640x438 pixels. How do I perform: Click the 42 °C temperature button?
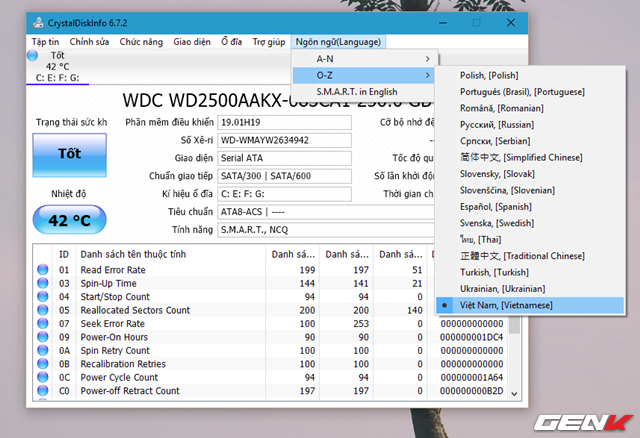pyautogui.click(x=69, y=220)
